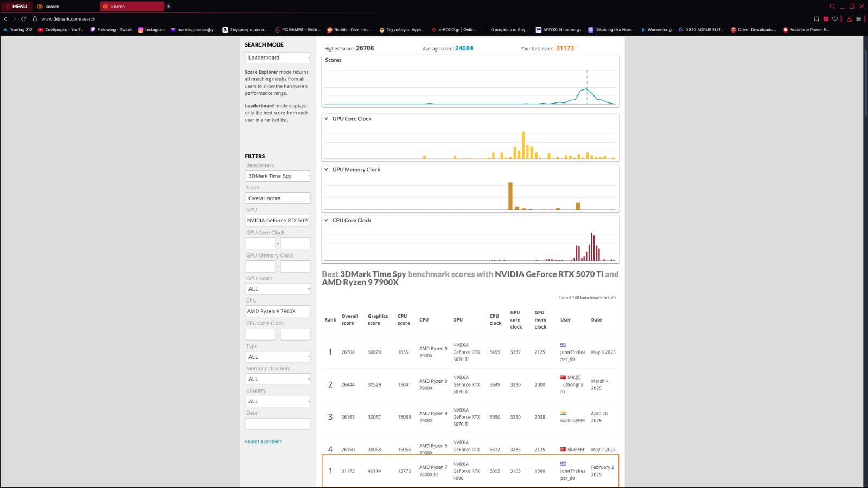Viewport: 868px width, 488px height.
Task: Open the Reddit bookmark in bookmarks bar
Action: pyautogui.click(x=349, y=30)
